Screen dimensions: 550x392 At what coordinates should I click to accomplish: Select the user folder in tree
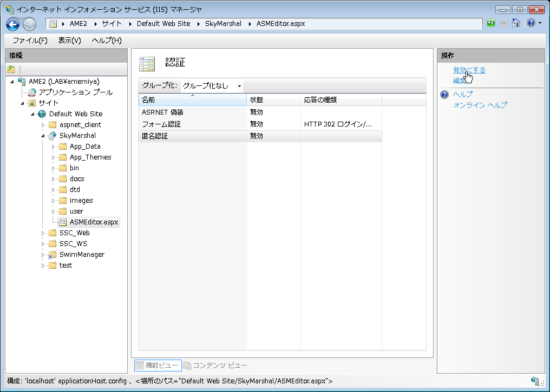[x=76, y=211]
